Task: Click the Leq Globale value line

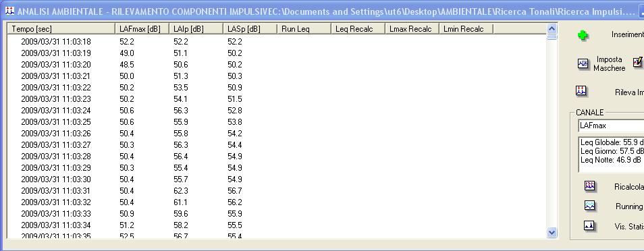Action: click(612, 142)
